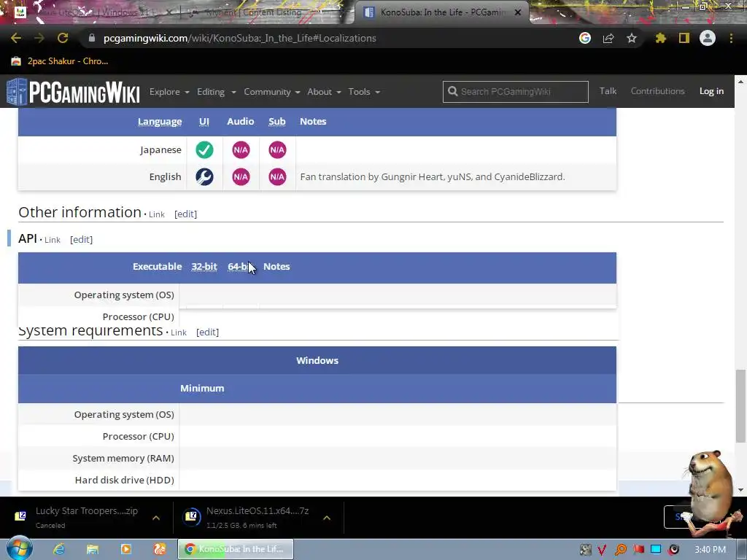Click Japanese Audio N/A badge
Viewport: 747px width, 560px height.
point(241,149)
